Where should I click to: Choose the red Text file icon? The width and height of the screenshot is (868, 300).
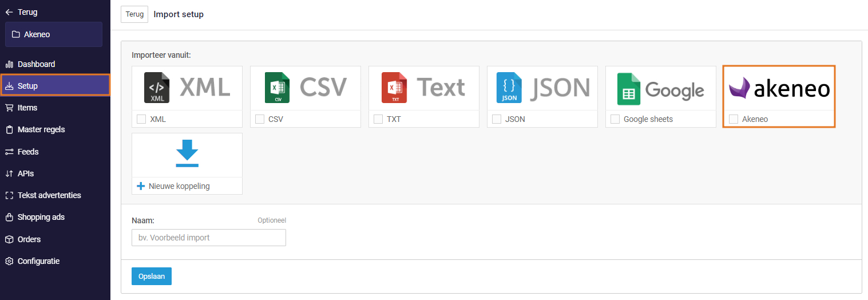pos(394,88)
